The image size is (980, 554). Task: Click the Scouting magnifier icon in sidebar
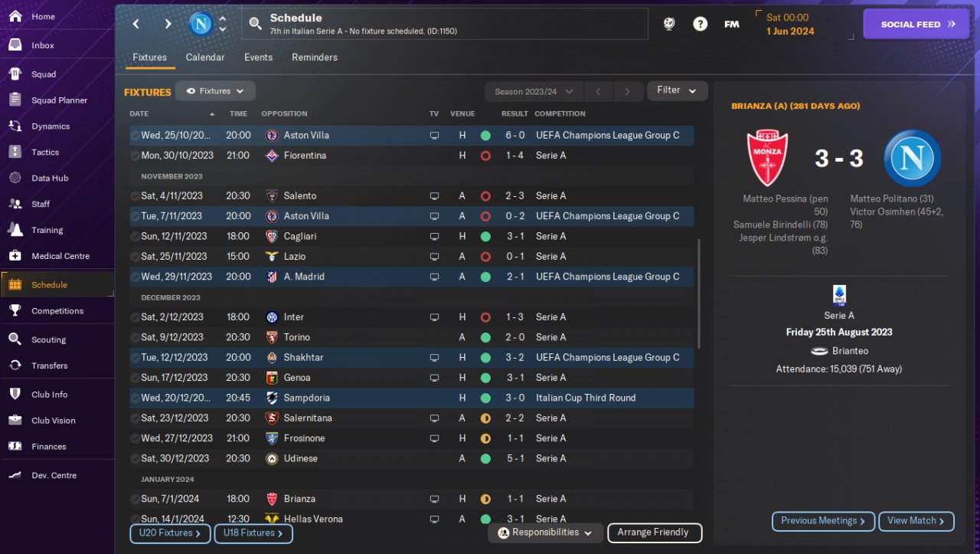pos(15,339)
